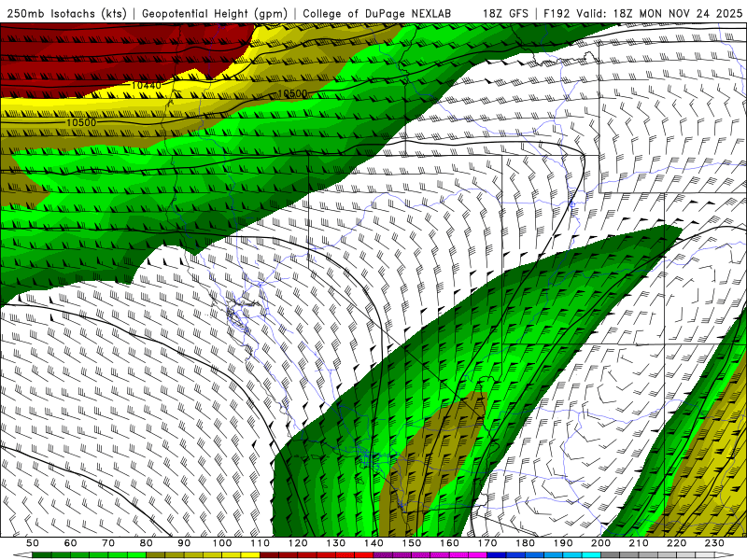This screenshot has height=560, width=747.
Task: Click the 'Geopotential Height (gpm)' header text
Action: point(215,14)
